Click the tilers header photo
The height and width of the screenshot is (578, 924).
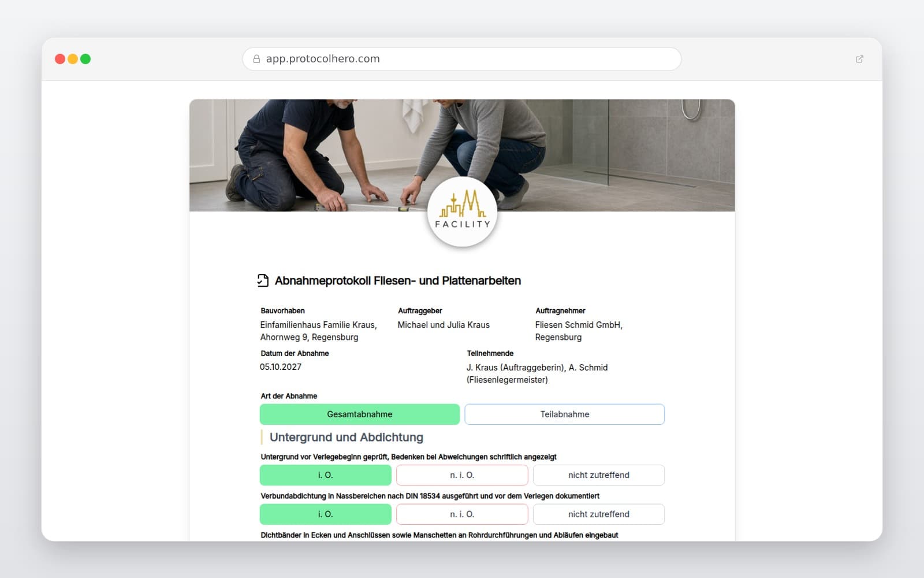click(x=462, y=155)
